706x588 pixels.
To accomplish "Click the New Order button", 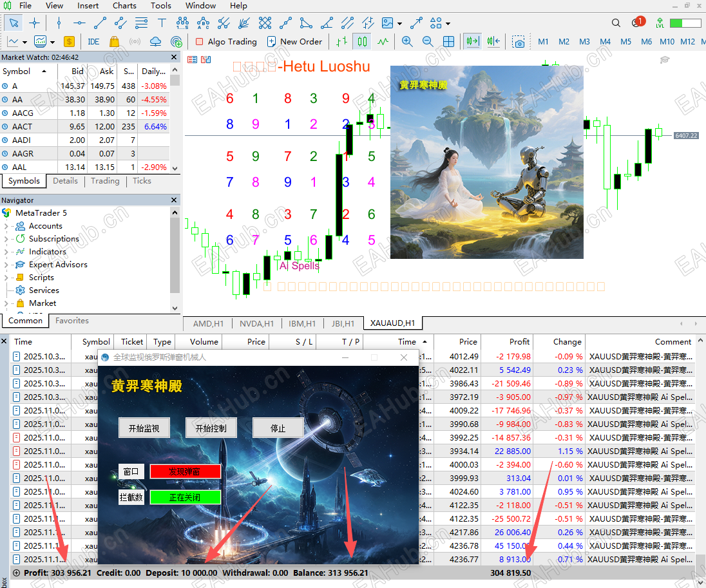I will click(x=296, y=42).
